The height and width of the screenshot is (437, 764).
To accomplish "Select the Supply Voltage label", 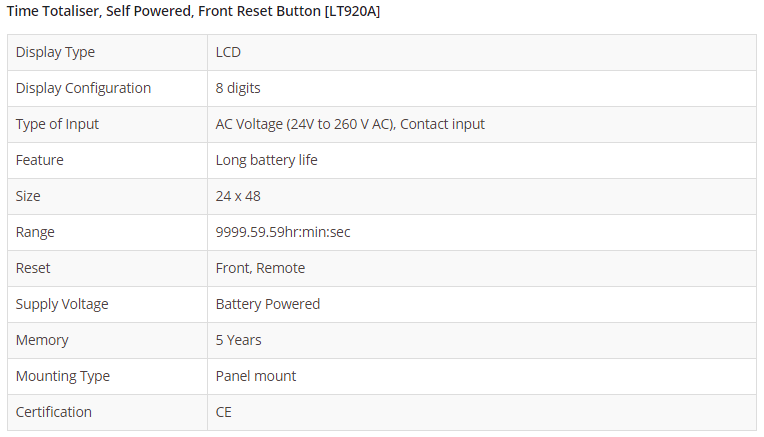I will click(62, 304).
